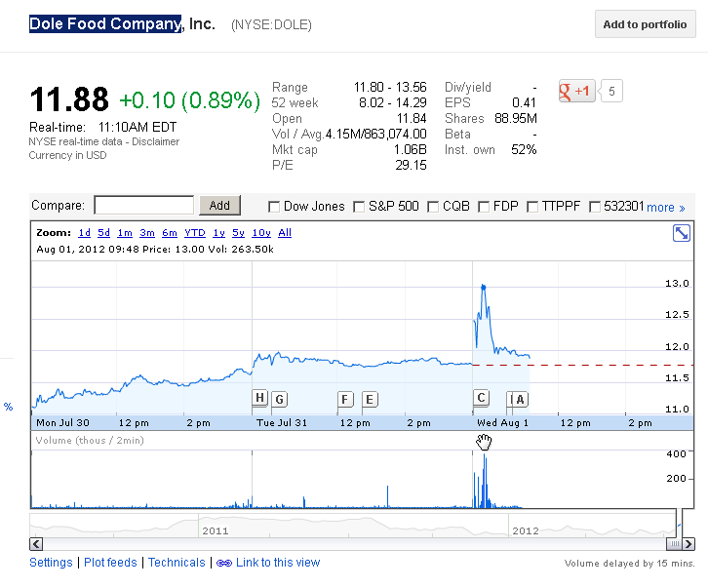Check the 532301 comparison checkbox

coord(595,207)
